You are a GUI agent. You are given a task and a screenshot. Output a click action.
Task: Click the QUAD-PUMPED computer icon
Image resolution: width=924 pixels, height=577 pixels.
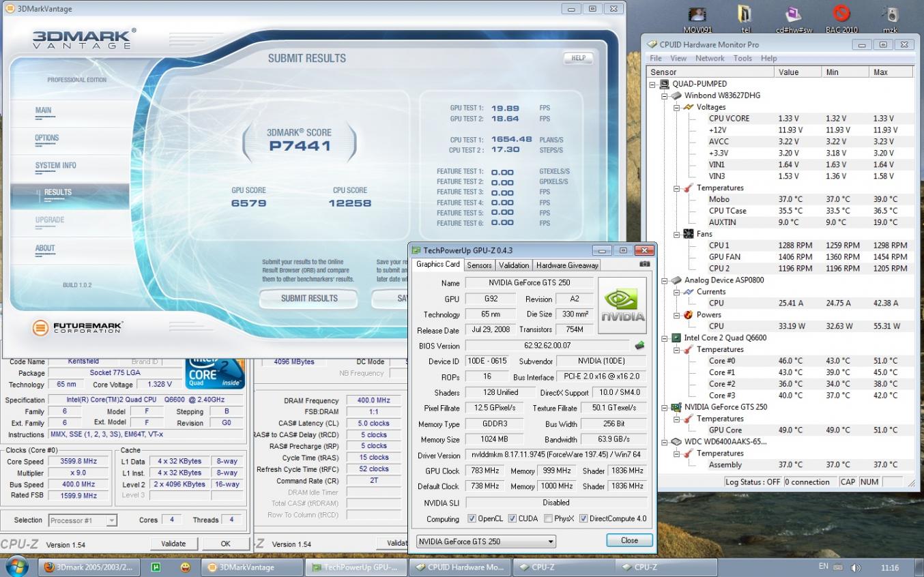(665, 84)
